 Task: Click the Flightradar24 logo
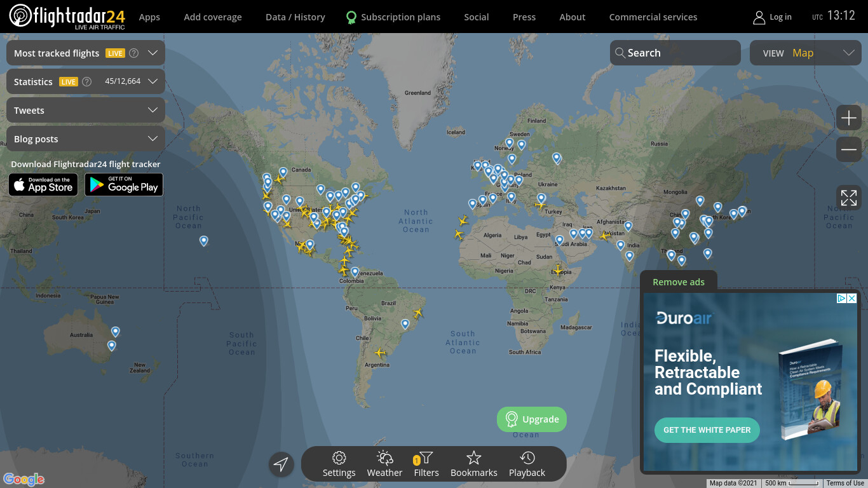(x=67, y=17)
